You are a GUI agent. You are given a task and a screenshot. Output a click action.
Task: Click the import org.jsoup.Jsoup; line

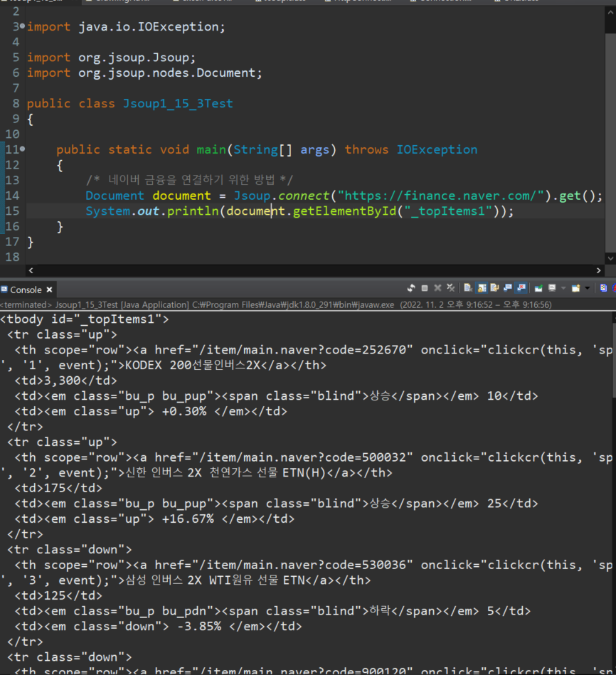[x=111, y=57]
